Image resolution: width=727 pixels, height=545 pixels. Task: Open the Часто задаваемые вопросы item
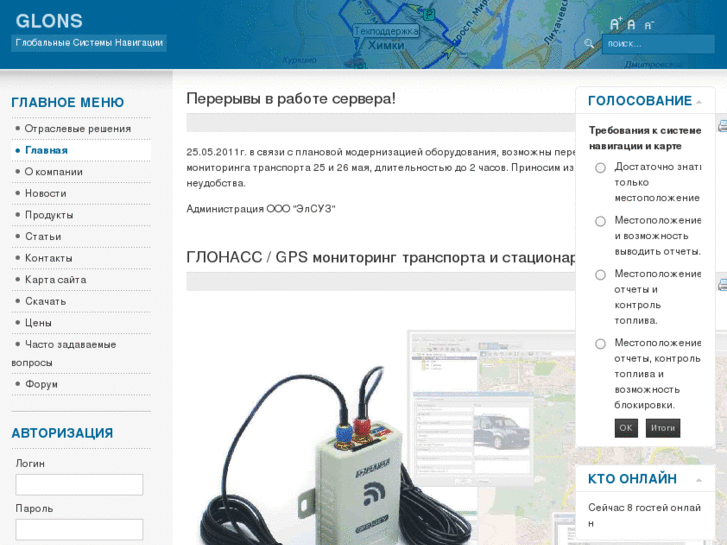click(x=64, y=353)
